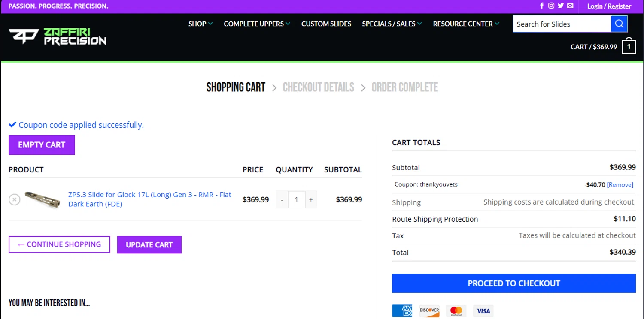Image resolution: width=644 pixels, height=319 pixels.
Task: Click 'PASSION. PROGRESS. PRECISION.' tagline
Action: coord(58,6)
